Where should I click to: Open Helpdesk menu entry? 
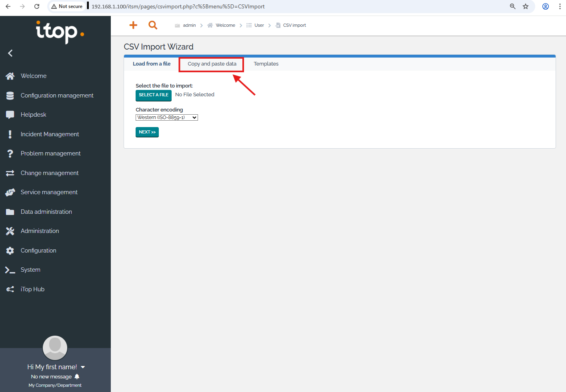(x=34, y=115)
